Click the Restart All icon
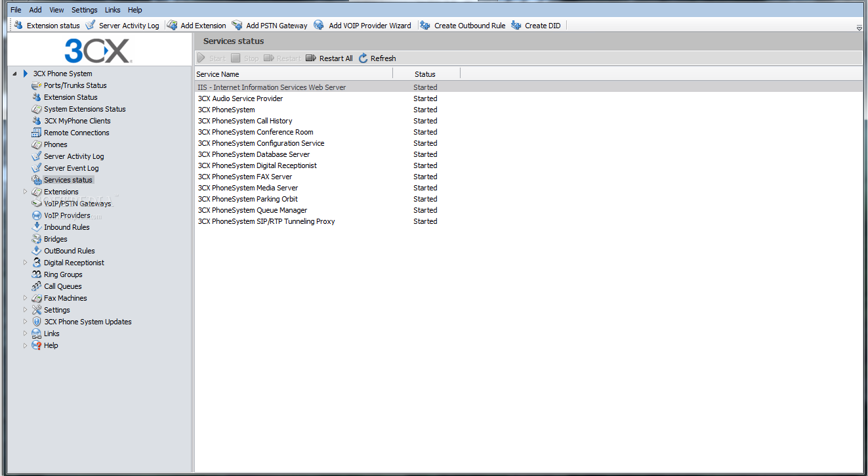Image resolution: width=868 pixels, height=476 pixels. (311, 58)
